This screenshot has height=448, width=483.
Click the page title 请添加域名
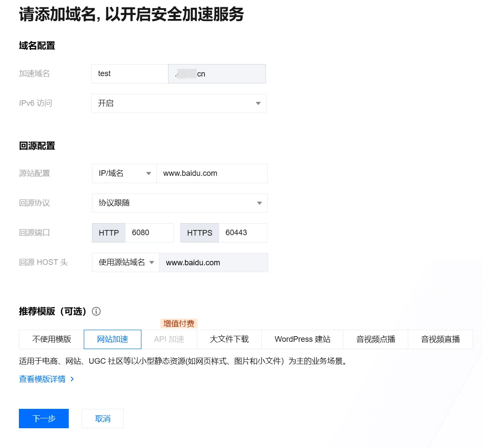[x=131, y=14]
